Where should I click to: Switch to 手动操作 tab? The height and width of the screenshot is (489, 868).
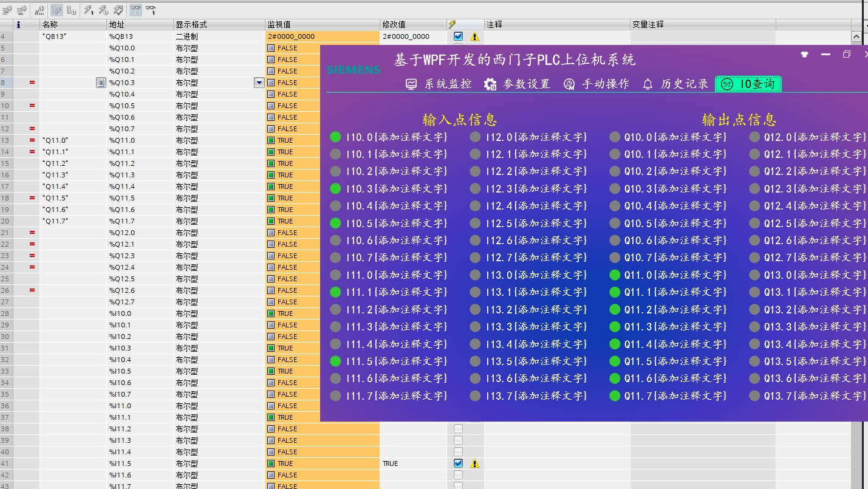(x=596, y=84)
